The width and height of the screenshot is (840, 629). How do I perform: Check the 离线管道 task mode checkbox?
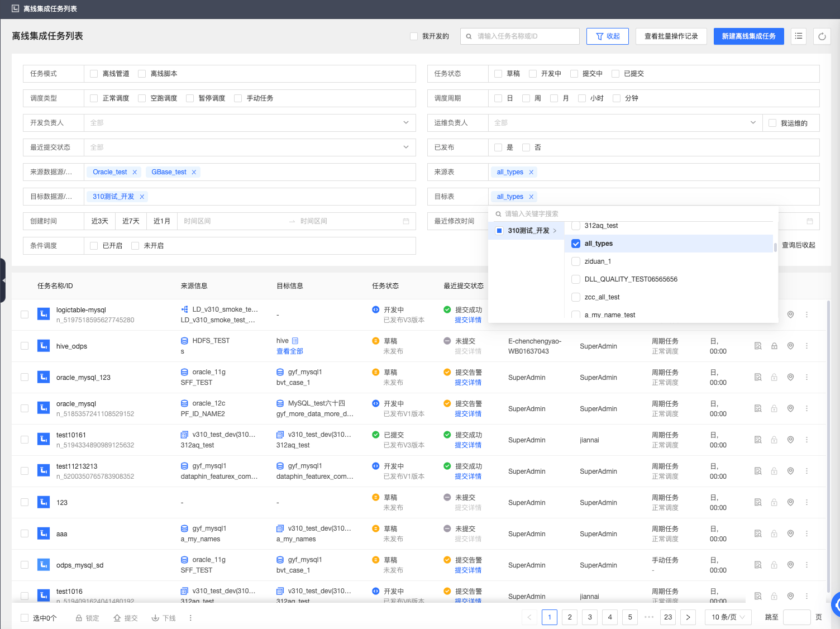[x=94, y=74]
